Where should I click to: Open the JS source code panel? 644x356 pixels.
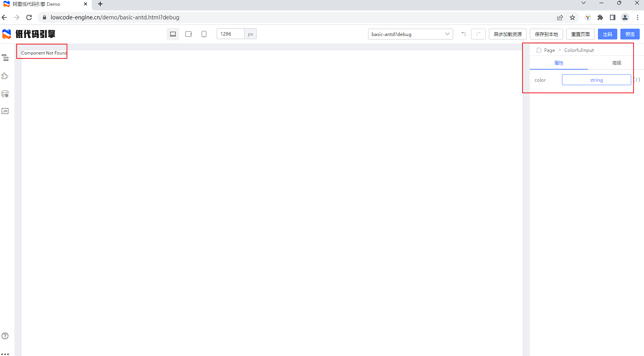coord(5,111)
